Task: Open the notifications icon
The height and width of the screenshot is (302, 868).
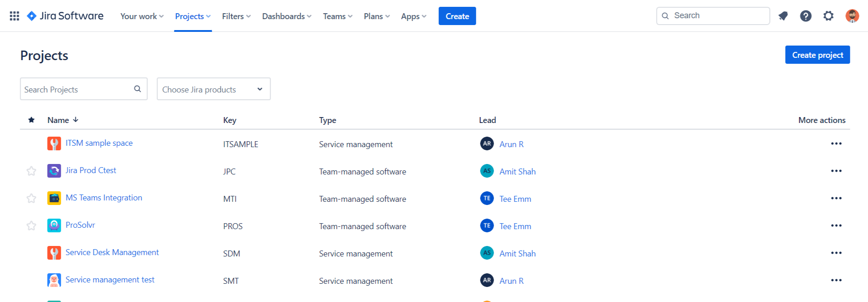Action: point(783,16)
